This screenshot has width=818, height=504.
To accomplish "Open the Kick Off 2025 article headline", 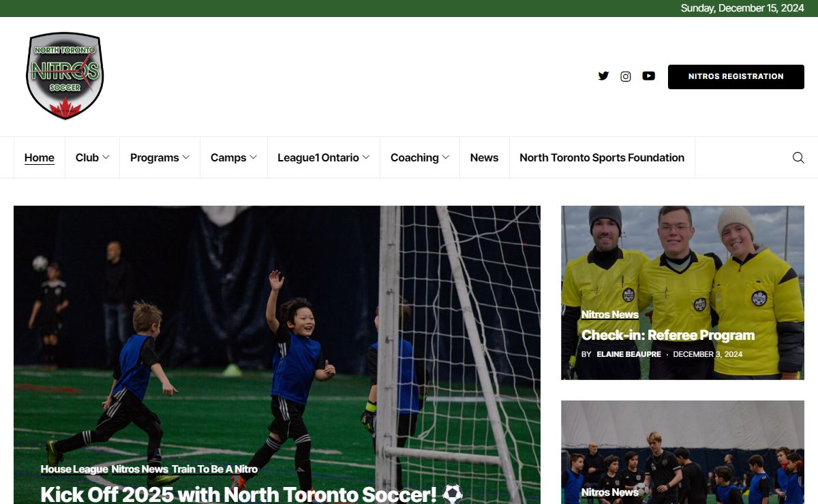I will (252, 494).
